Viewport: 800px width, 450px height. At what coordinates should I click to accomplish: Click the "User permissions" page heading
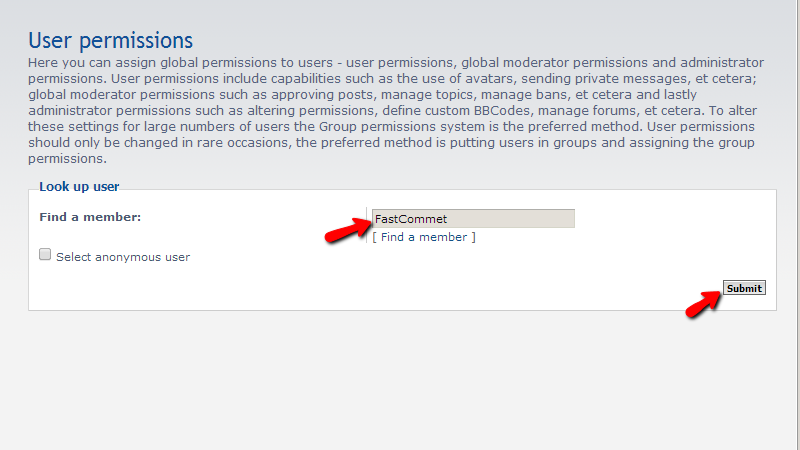(110, 41)
